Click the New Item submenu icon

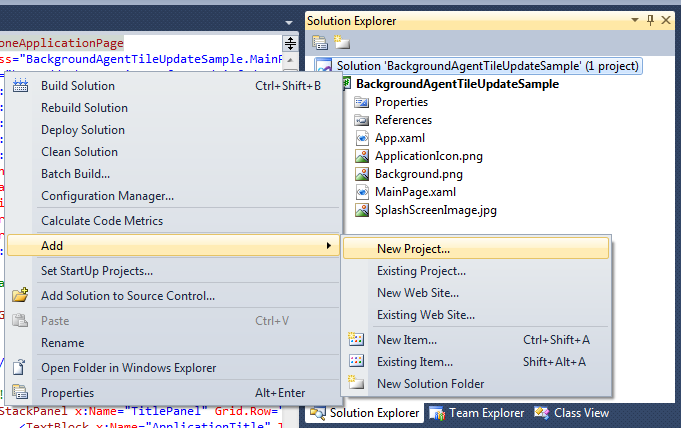pyautogui.click(x=356, y=339)
